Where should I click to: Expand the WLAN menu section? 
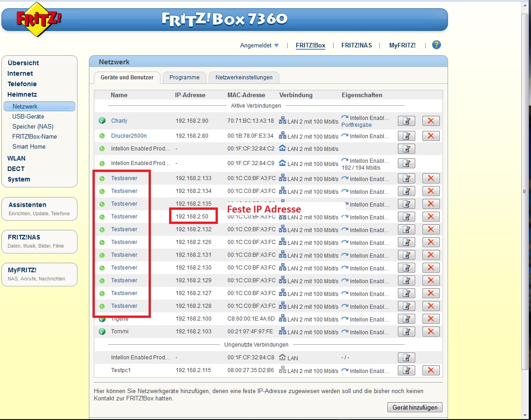(x=16, y=158)
